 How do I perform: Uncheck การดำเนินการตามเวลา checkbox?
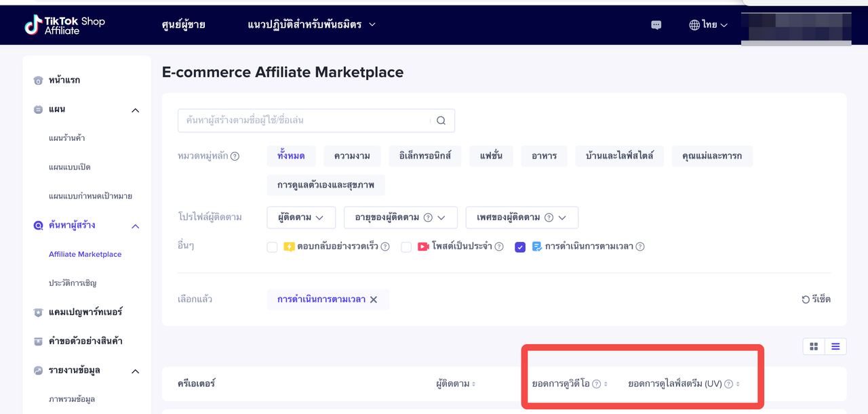(x=520, y=247)
